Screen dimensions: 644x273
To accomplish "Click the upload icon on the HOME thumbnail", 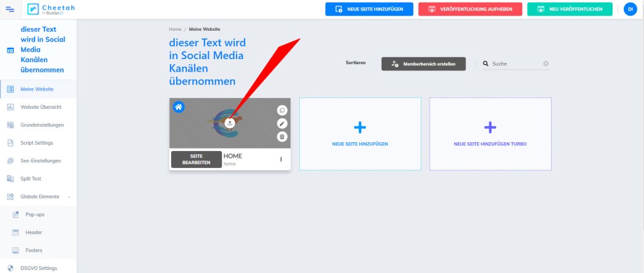I will (230, 123).
